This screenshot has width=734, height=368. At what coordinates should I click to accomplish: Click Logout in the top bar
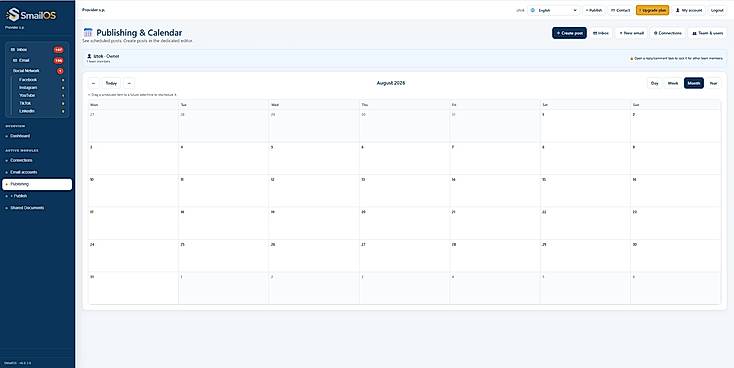tap(717, 10)
